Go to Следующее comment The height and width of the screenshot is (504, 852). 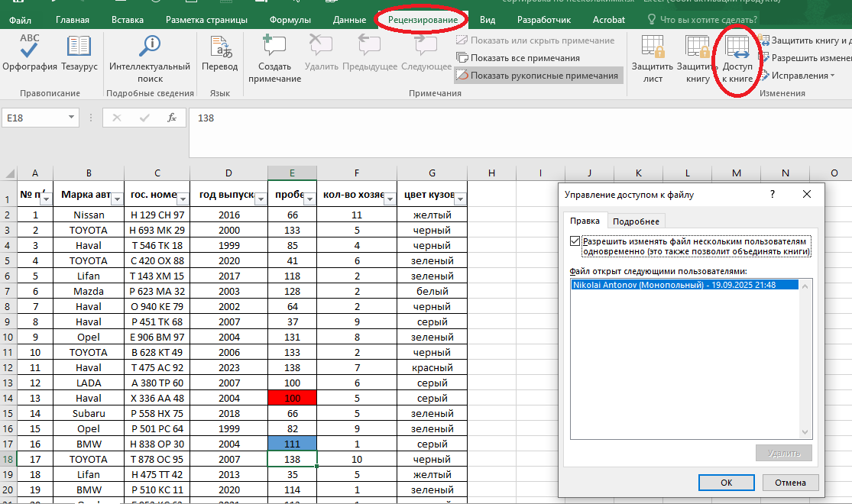426,53
